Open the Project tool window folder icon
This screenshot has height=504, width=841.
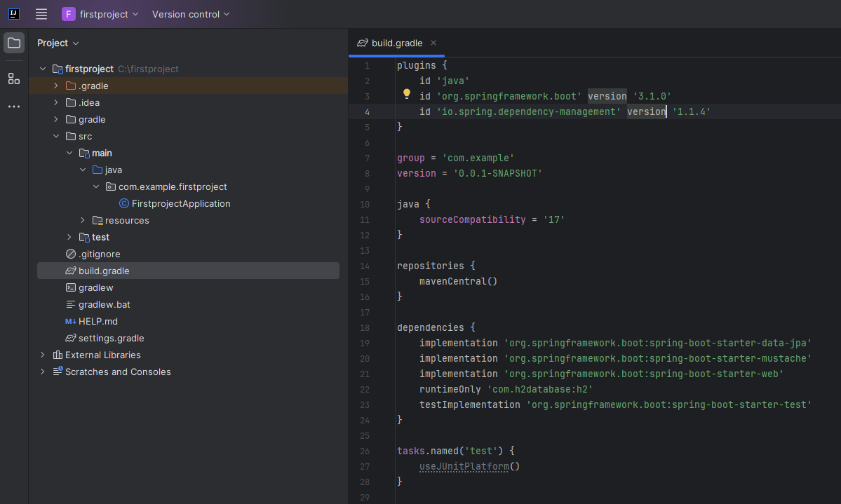pos(14,43)
